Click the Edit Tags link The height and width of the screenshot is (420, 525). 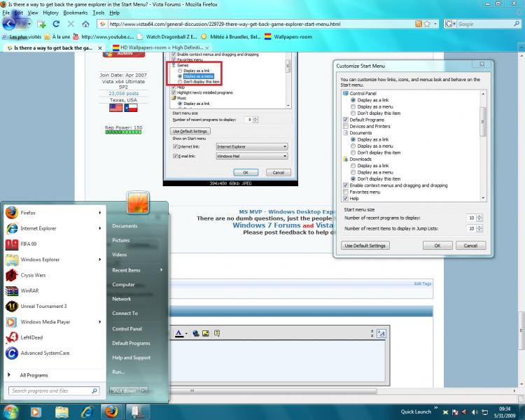click(423, 283)
